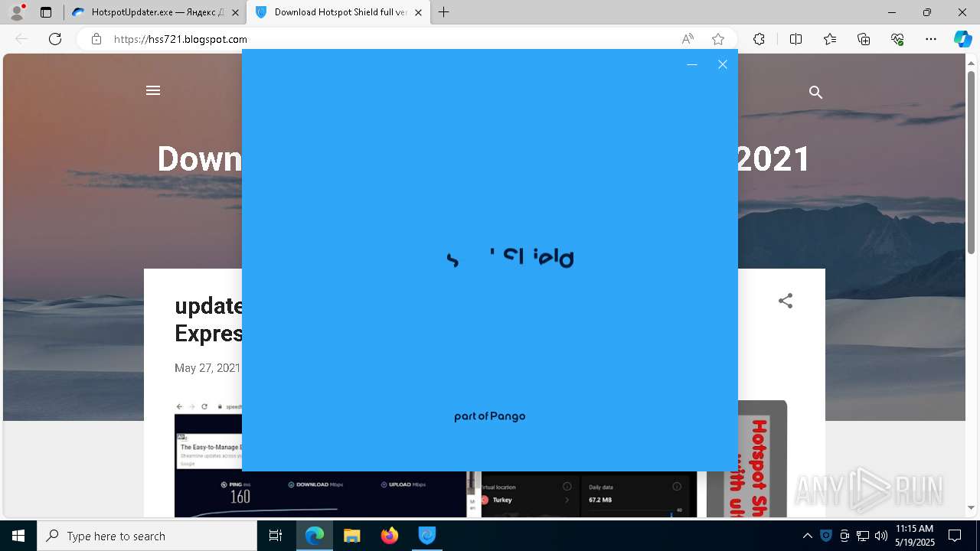980x551 pixels.
Task: View site information lock icon
Action: (x=96, y=39)
